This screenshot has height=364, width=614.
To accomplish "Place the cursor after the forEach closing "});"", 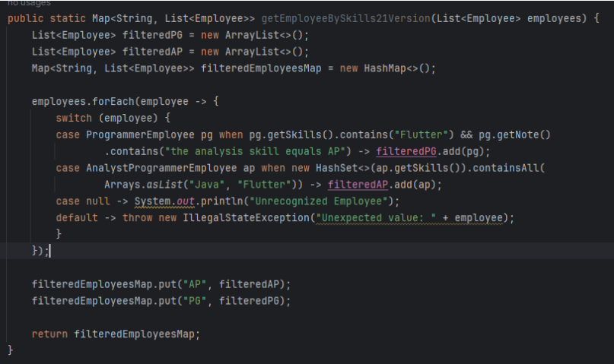I will pyautogui.click(x=50, y=251).
